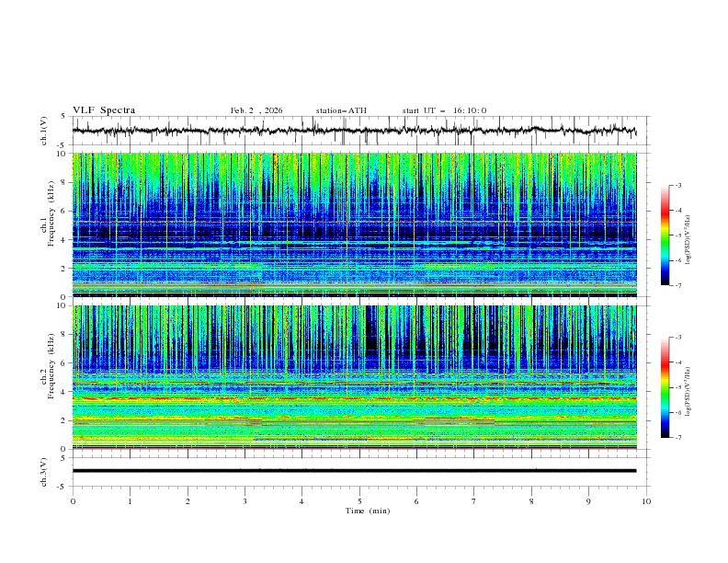The width and height of the screenshot is (728, 563).
Task: Click the lower color scale bar for ch.2
Action: [x=665, y=387]
